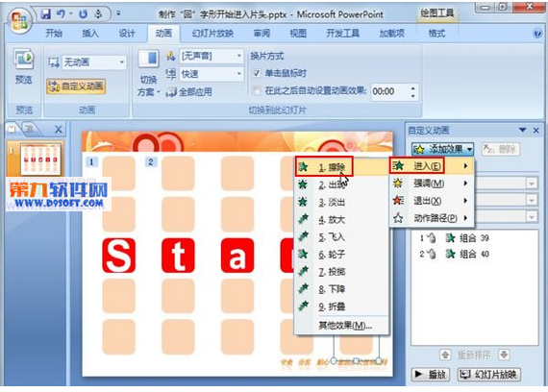Choose 1. 擦除 entrance effect

point(324,166)
